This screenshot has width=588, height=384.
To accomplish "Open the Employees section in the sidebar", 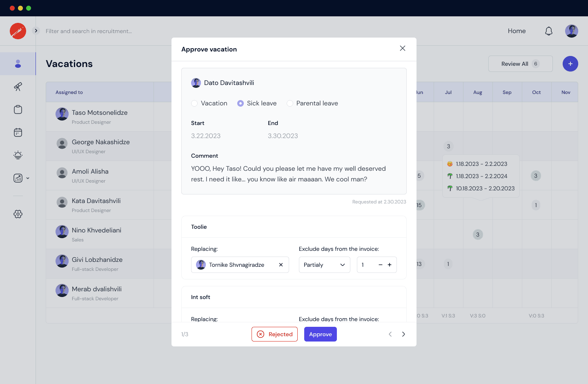I will click(18, 64).
